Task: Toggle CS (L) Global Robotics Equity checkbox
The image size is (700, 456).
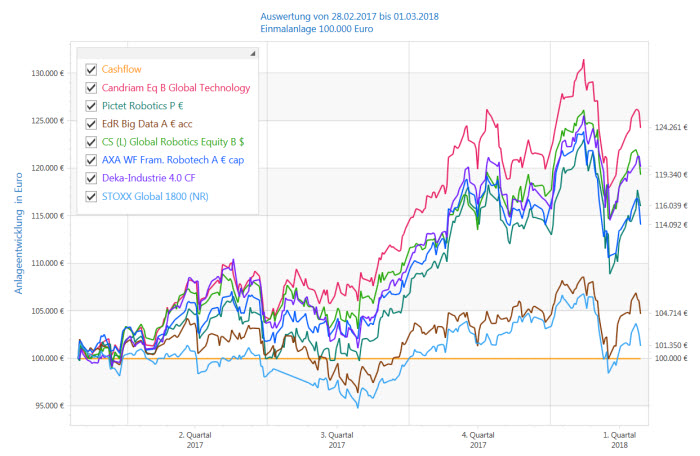Action: [x=91, y=142]
